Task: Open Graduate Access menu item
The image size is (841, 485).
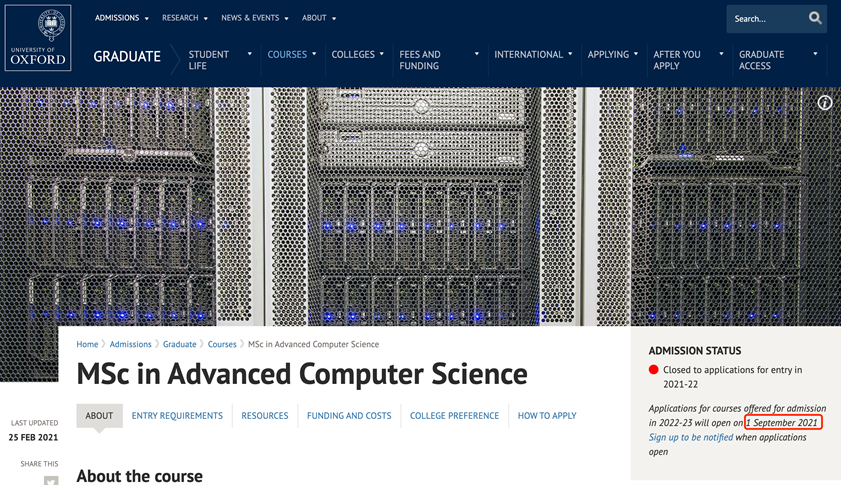Action: click(x=761, y=60)
